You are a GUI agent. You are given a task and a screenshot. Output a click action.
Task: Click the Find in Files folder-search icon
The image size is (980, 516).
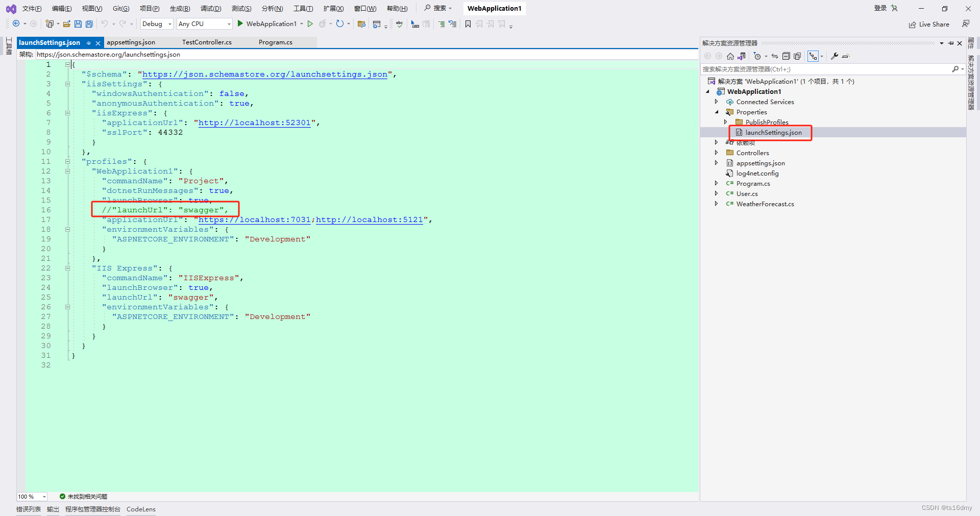pos(361,24)
